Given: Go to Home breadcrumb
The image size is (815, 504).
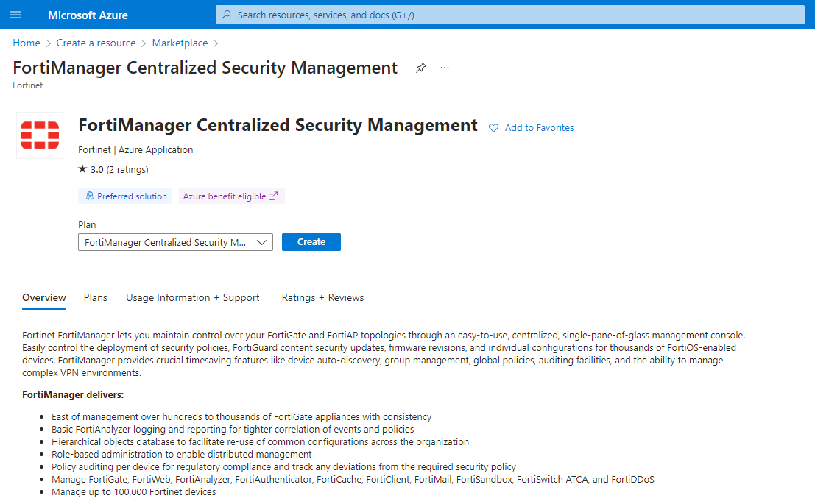Looking at the screenshot, I should pos(27,43).
